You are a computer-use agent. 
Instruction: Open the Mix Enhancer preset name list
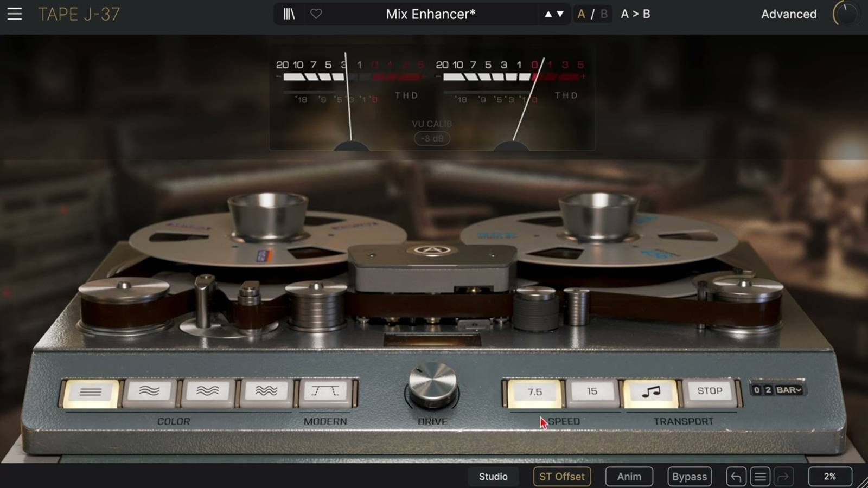tap(430, 14)
